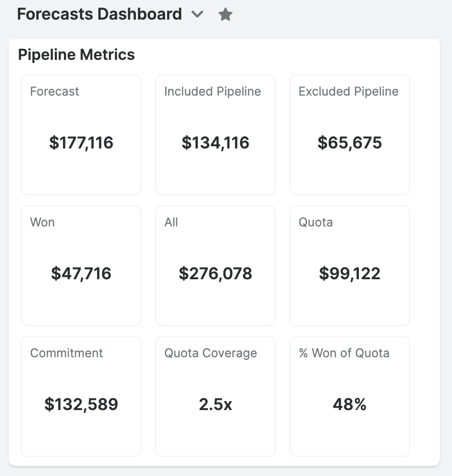Open the Quota metric card
Screen dimensions: 452x476
point(349,265)
